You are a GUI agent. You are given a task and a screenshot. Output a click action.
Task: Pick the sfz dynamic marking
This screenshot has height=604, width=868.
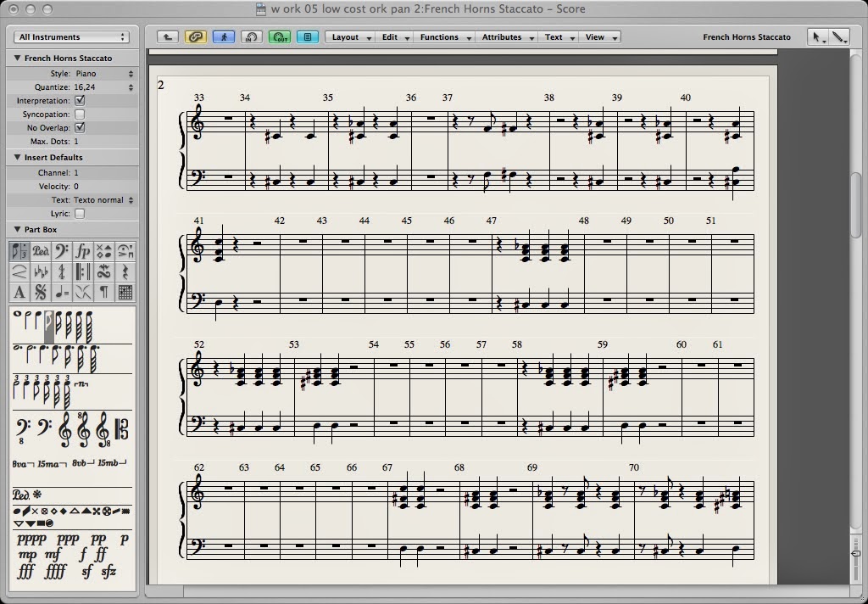(109, 571)
